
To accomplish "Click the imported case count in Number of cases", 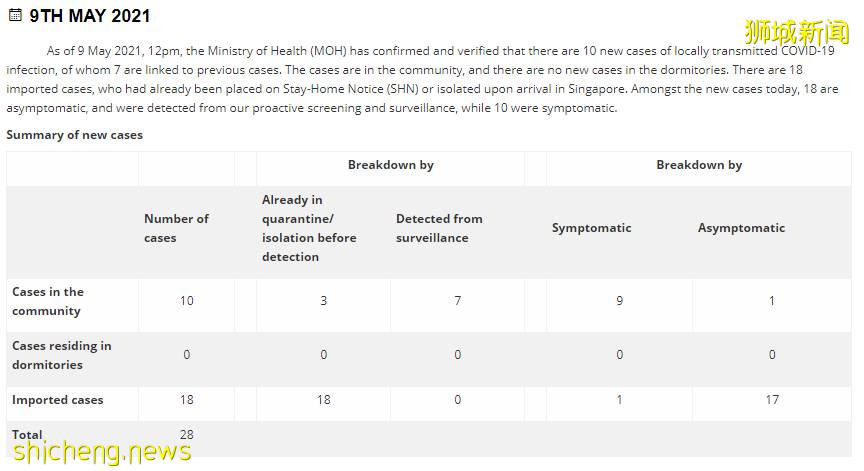I will [x=186, y=400].
